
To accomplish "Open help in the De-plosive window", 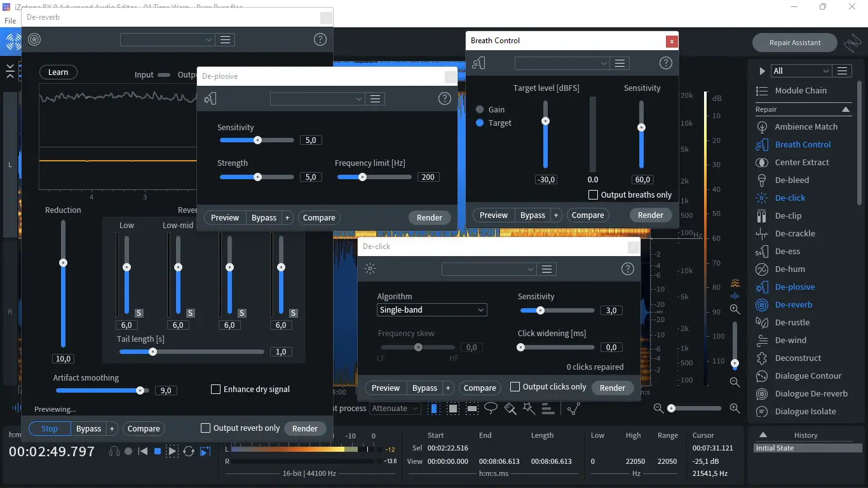I will [445, 98].
